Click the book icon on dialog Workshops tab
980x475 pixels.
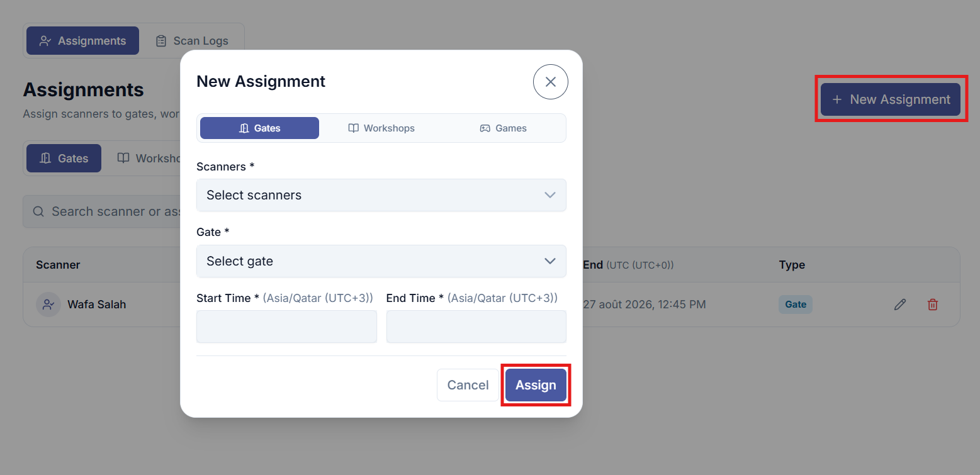coord(353,128)
